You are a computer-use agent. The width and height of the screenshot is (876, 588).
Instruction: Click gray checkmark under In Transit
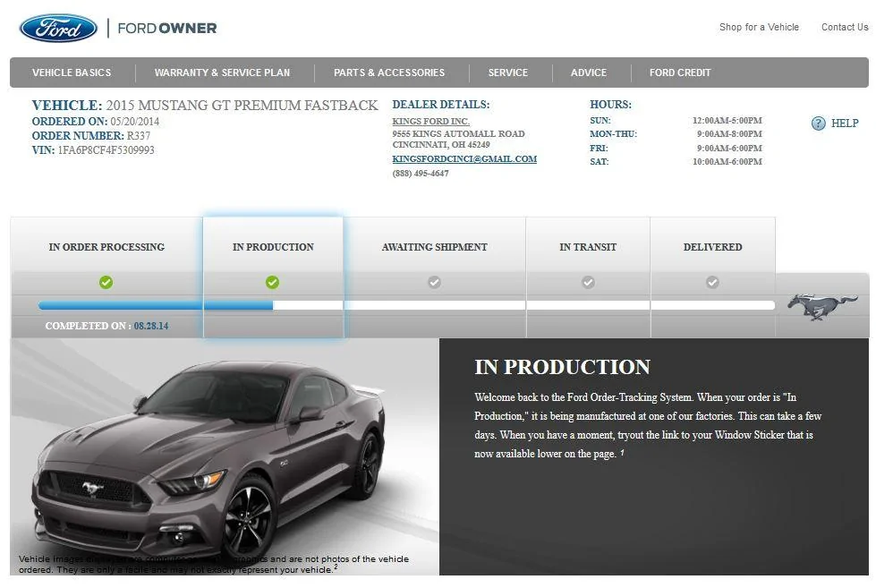coord(588,282)
